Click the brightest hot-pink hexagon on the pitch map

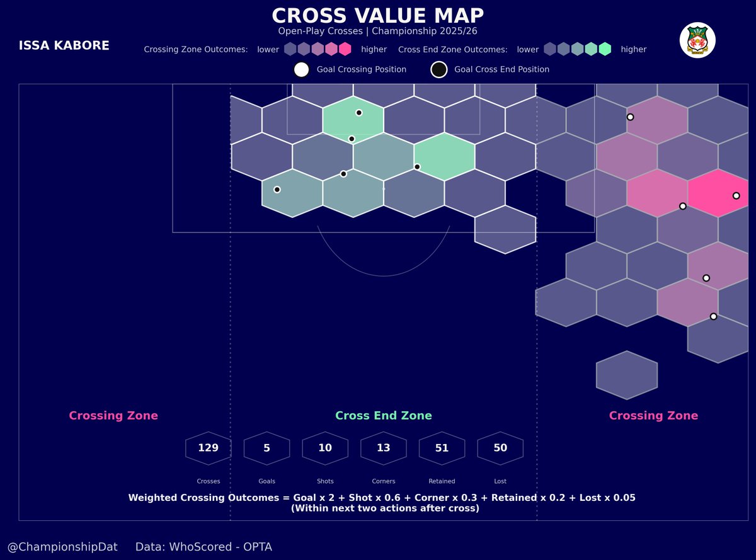[x=718, y=193]
